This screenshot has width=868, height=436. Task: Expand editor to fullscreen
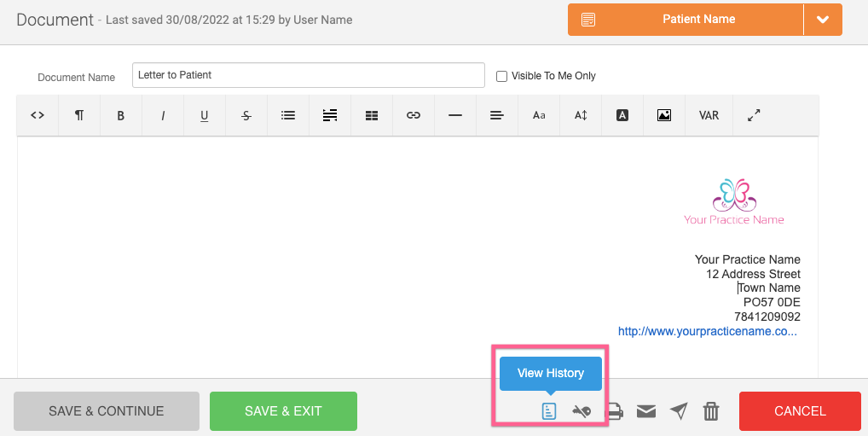pos(754,115)
